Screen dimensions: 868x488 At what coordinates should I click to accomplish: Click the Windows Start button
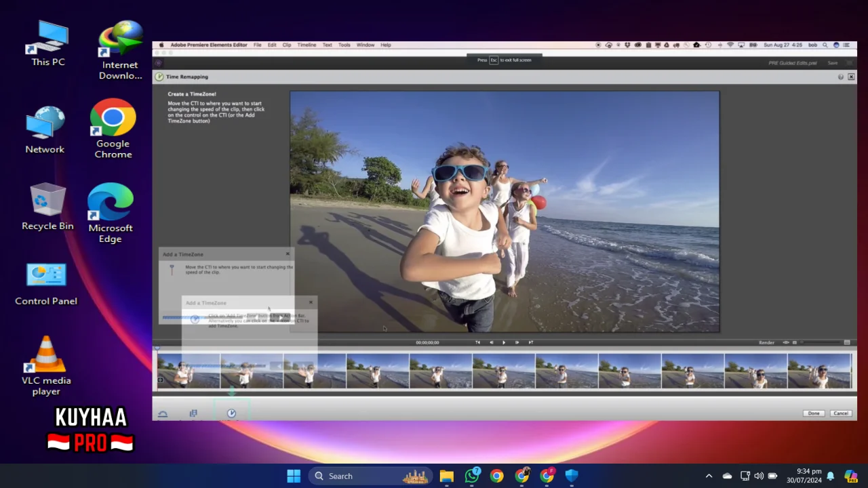(x=294, y=476)
